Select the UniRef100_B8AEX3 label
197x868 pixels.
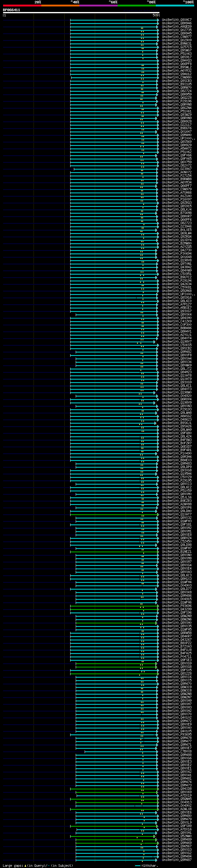click(x=176, y=460)
